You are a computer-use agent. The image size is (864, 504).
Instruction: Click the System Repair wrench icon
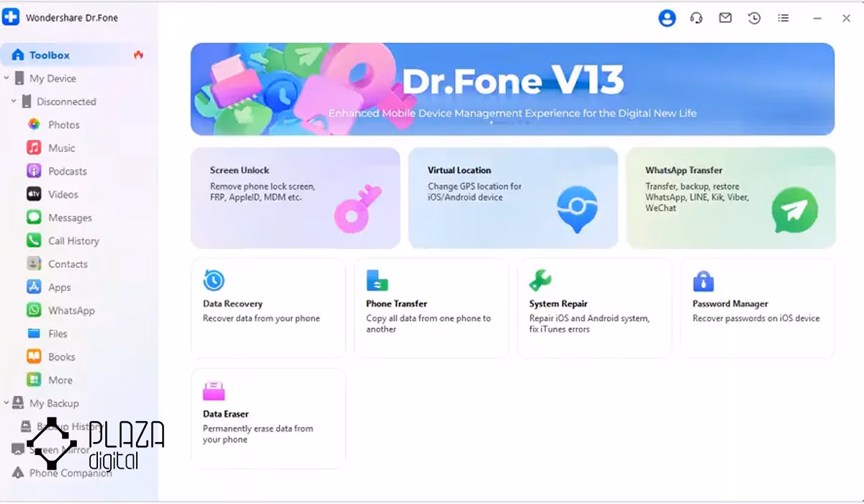(540, 280)
